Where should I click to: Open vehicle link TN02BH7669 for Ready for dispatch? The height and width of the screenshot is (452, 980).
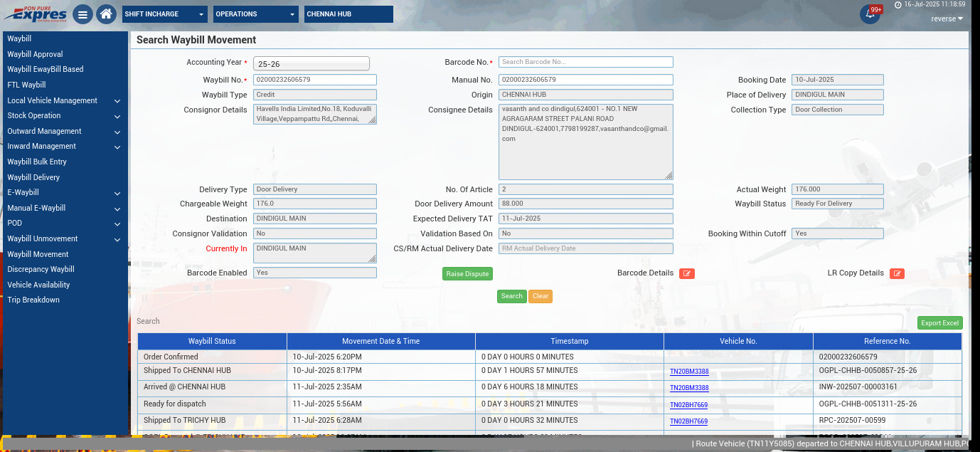[x=688, y=405]
